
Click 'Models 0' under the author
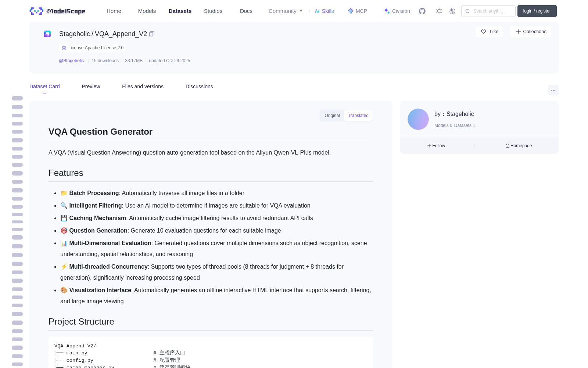[x=443, y=125]
